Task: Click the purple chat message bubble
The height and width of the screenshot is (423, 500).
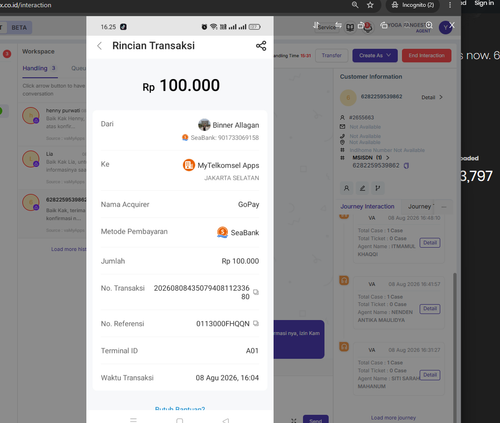Action: tap(299, 339)
